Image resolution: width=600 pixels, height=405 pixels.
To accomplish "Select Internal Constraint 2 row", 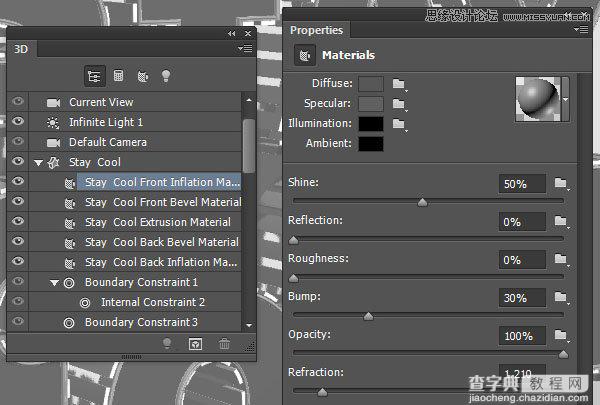I will (x=135, y=302).
